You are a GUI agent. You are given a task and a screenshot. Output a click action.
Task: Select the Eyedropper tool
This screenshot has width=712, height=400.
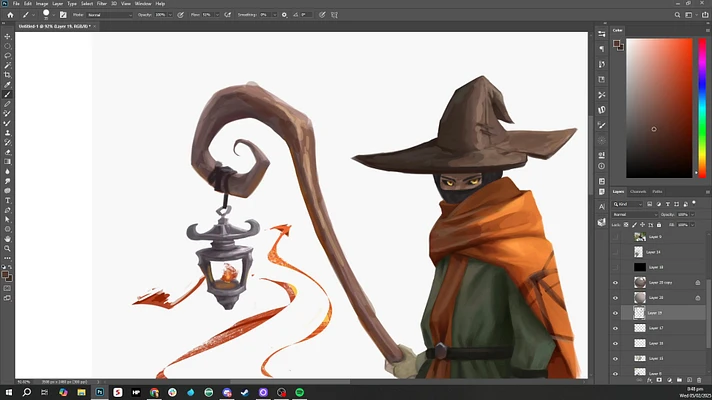7,84
